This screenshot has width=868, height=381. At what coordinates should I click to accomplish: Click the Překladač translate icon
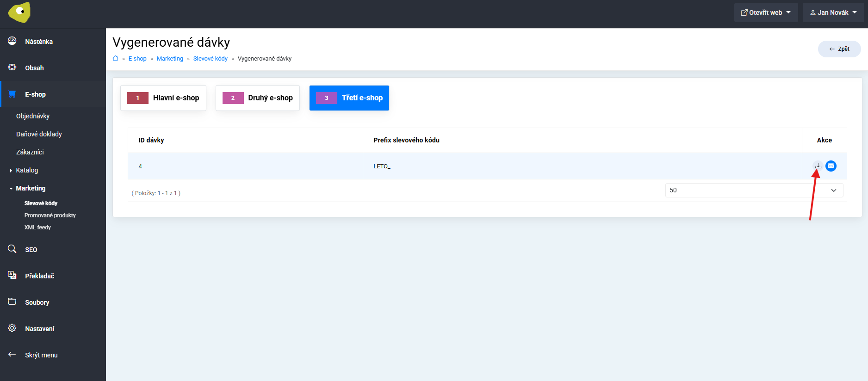coord(12,276)
